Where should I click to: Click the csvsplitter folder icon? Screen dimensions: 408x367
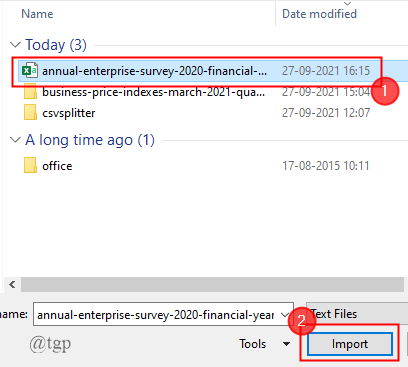(30, 112)
